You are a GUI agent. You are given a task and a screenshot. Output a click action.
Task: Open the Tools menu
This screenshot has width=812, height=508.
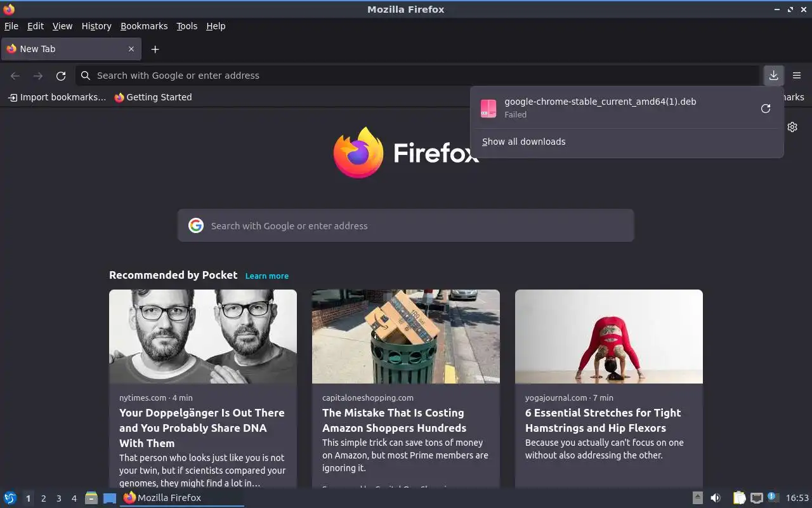[x=187, y=26]
